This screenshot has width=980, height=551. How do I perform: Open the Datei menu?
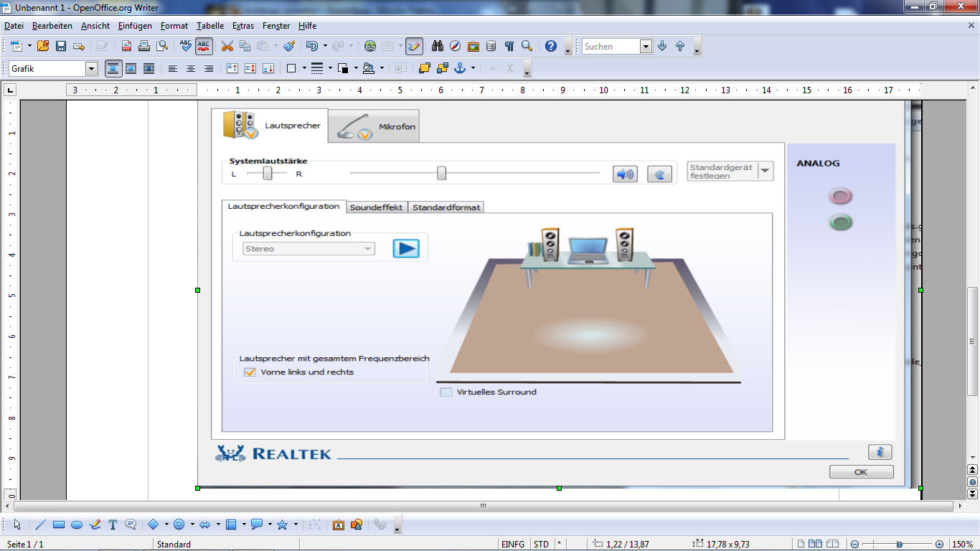pyautogui.click(x=14, y=26)
